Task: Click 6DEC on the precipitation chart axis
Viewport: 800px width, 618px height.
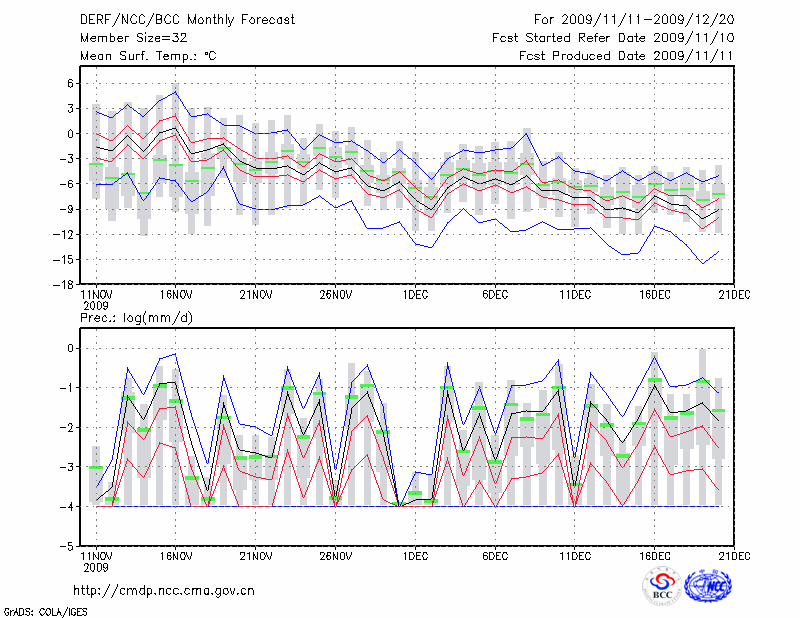Action: tap(495, 558)
